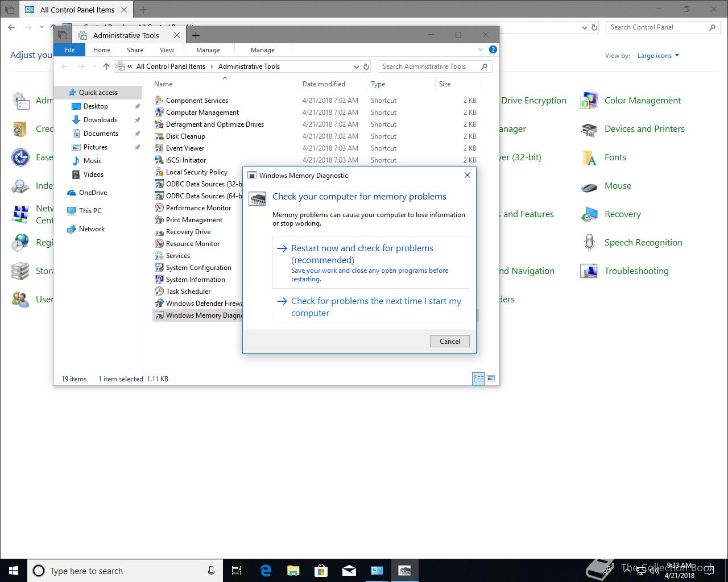Open the recent locations dropdown in Control Panel
728x582 pixels.
click(42, 27)
